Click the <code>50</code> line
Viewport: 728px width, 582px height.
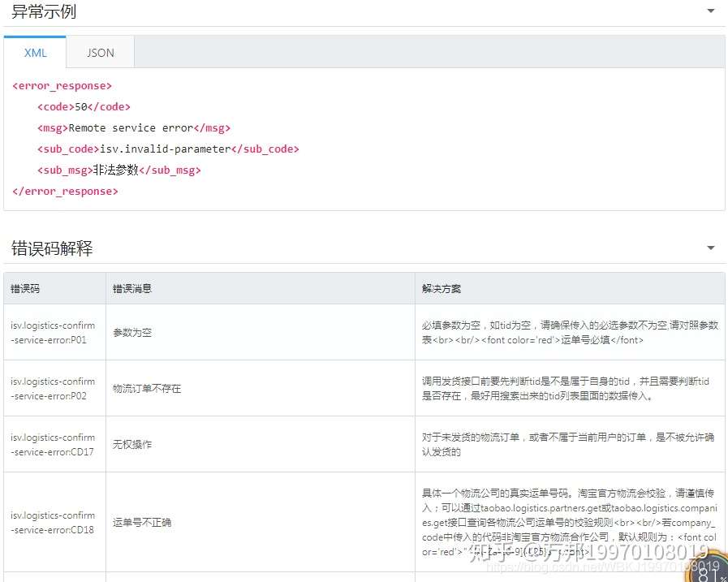84,107
